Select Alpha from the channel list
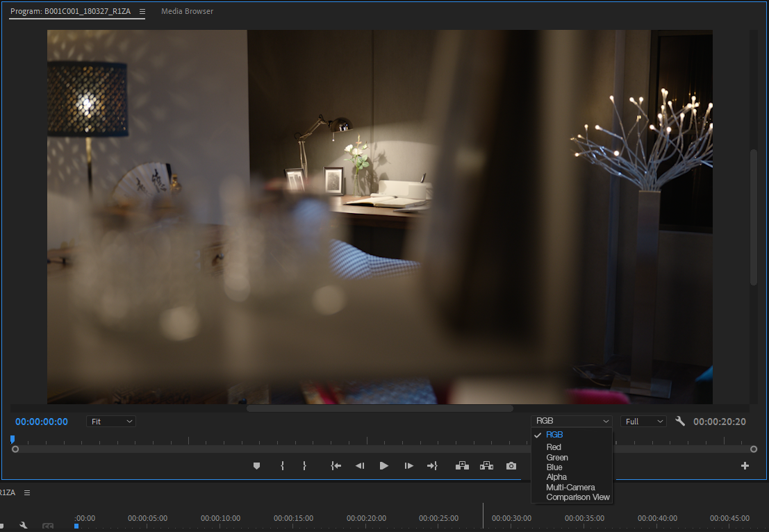This screenshot has height=532, width=769. pos(556,477)
